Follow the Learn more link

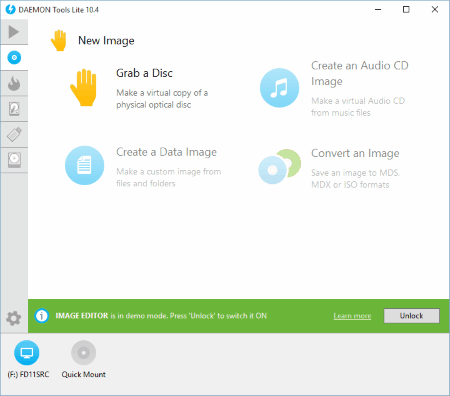point(352,316)
